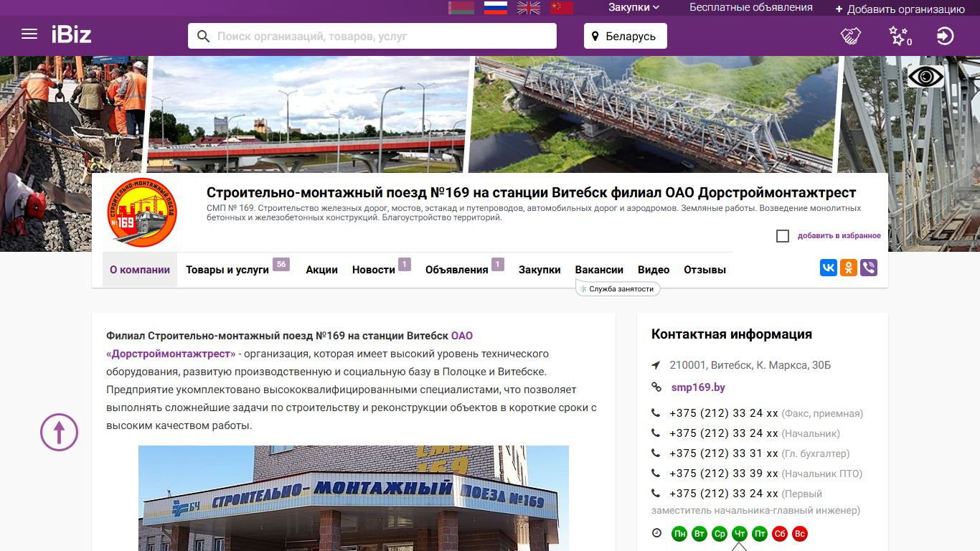Open the Беларусь region selector
Viewport: 980px width, 551px height.
pos(626,36)
